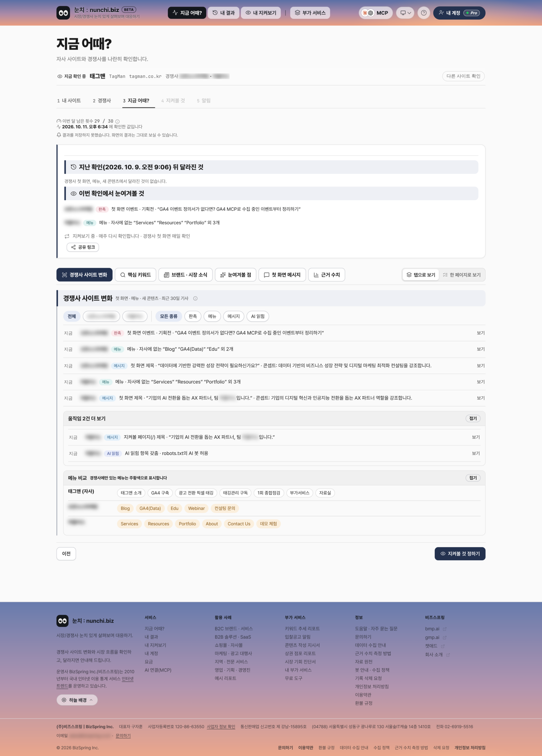
Task: Select the 눈여겨볼 점 tab
Action: 235,275
